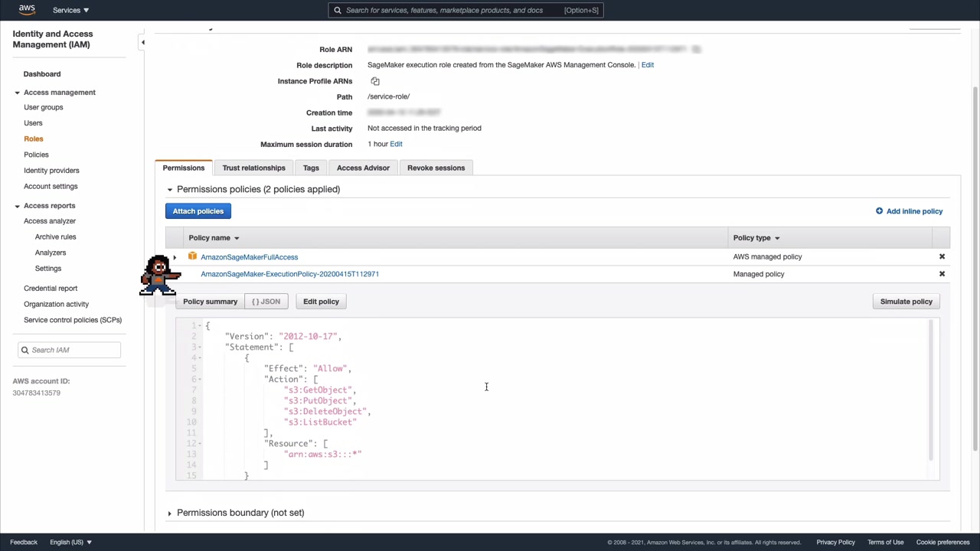Screen dimensions: 980x551
Task: Collapse the Access management section
Action: 17,93
